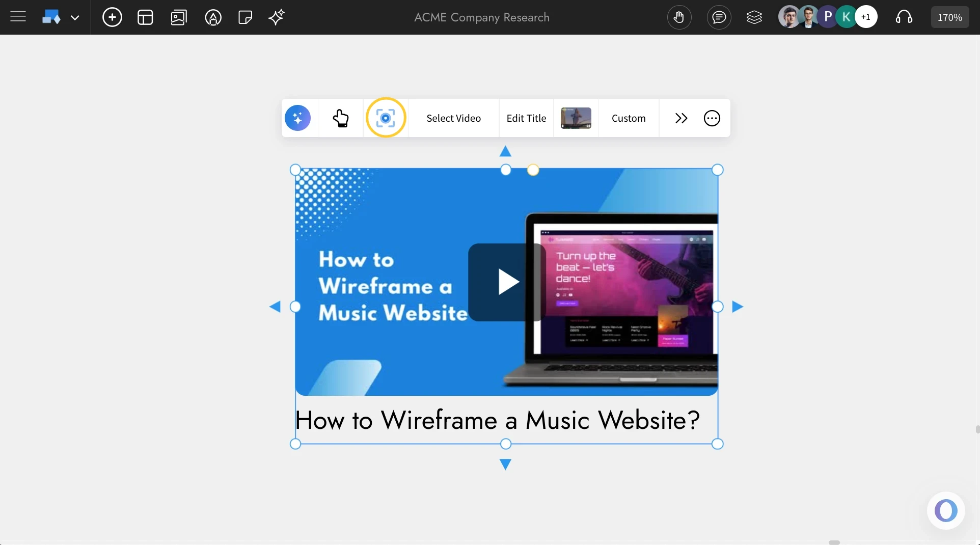This screenshot has height=545, width=980.
Task: Expand hidden toolbar options with double chevron
Action: 682,118
